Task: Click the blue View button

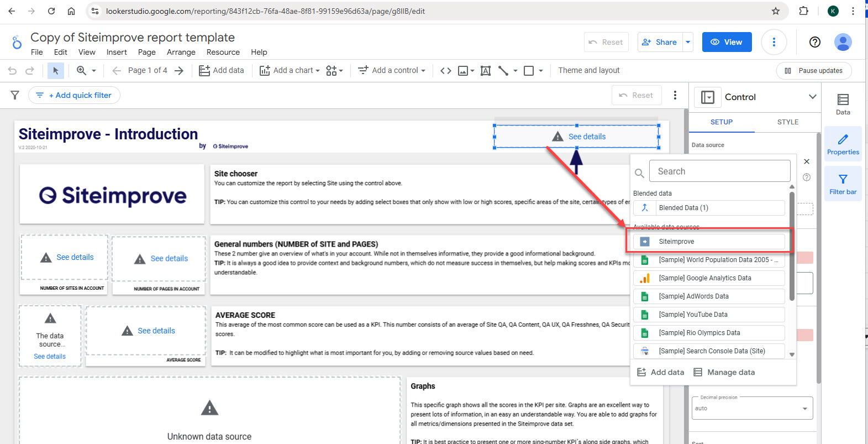Action: (x=727, y=42)
